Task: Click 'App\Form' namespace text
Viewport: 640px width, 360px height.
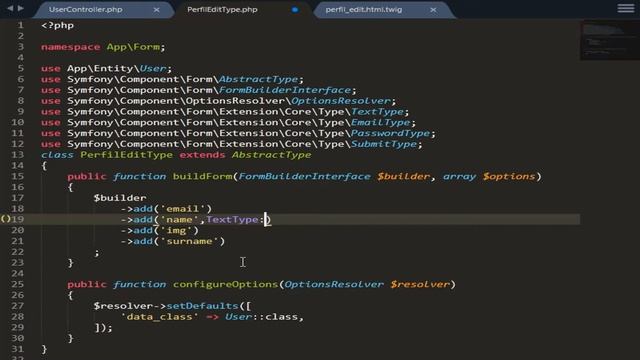Action: [133, 47]
